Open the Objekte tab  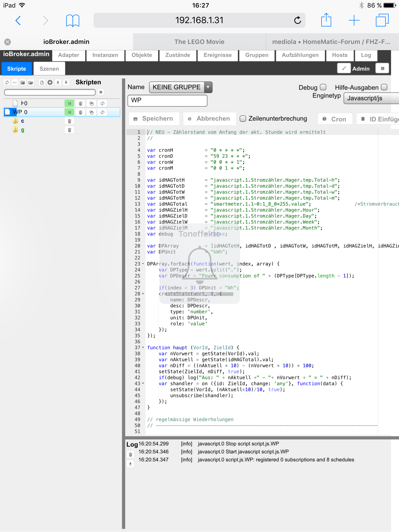click(142, 55)
